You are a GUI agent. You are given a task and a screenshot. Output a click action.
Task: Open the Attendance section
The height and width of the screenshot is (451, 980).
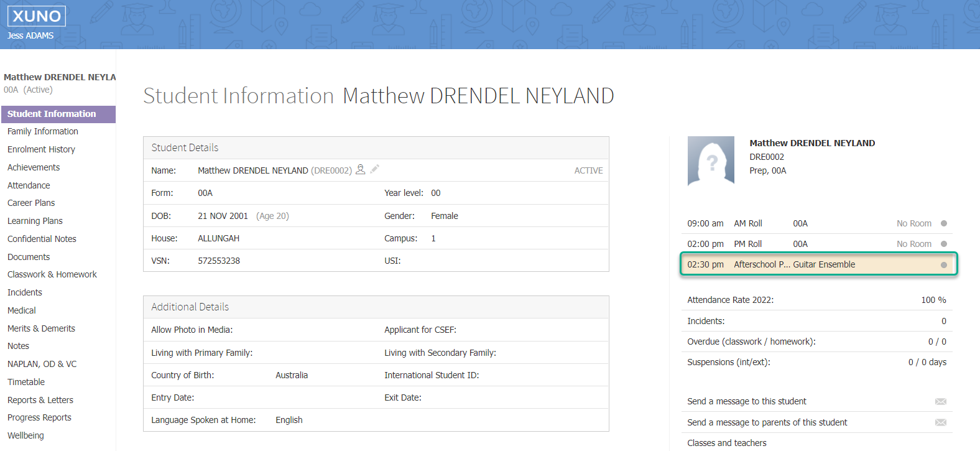tap(29, 185)
